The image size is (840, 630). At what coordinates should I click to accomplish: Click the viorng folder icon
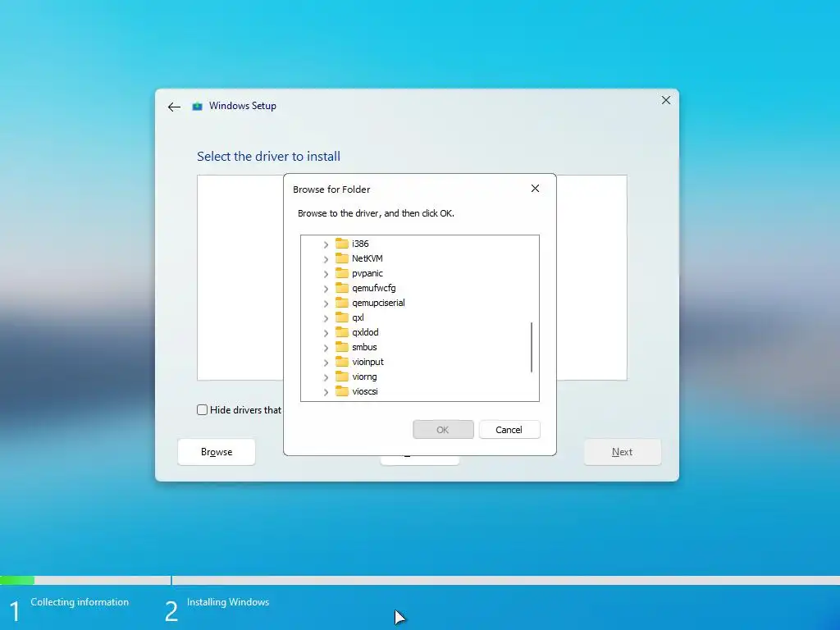point(342,377)
